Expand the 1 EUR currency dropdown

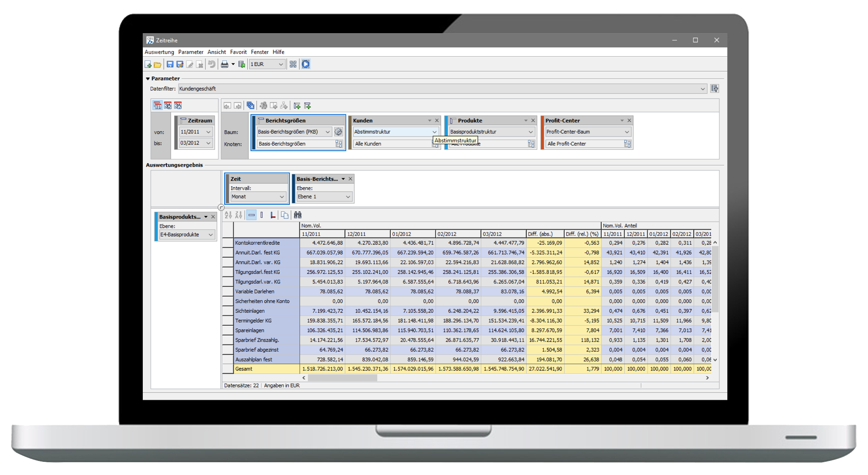280,65
